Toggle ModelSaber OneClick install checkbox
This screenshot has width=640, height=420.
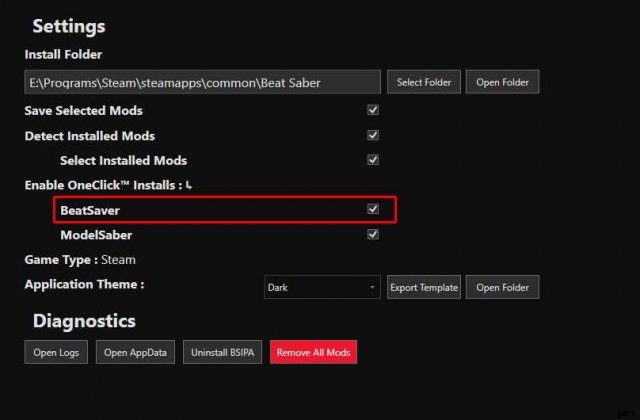point(373,235)
